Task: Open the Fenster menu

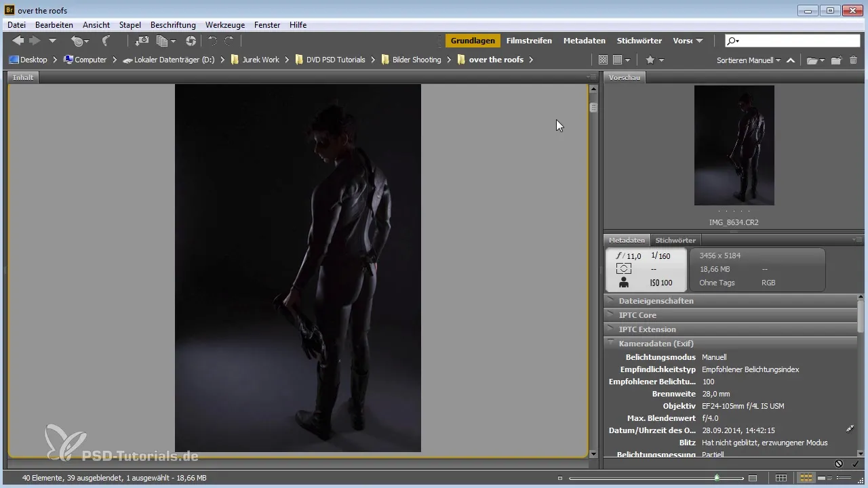Action: 267,25
